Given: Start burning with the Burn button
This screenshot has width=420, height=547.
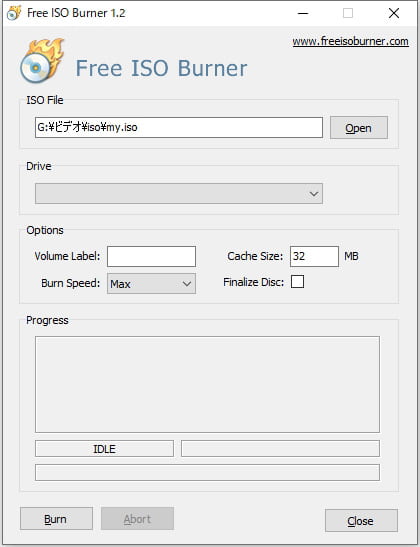Looking at the screenshot, I should click(x=57, y=519).
